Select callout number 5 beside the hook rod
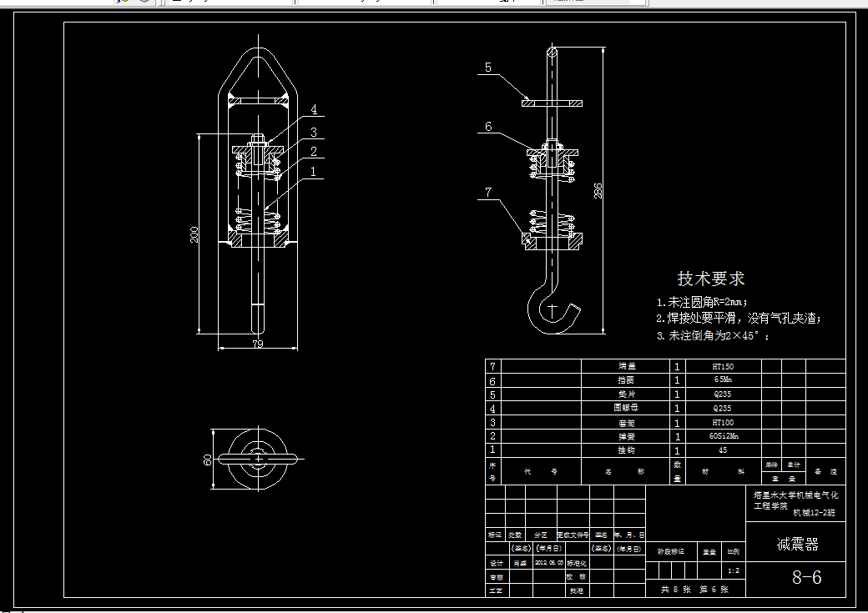The height and width of the screenshot is (613, 868). click(487, 68)
